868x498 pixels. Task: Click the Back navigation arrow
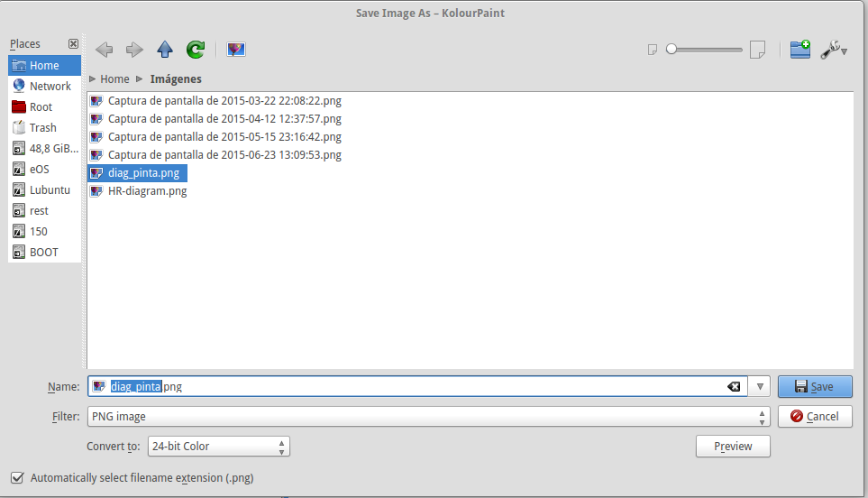(104, 50)
